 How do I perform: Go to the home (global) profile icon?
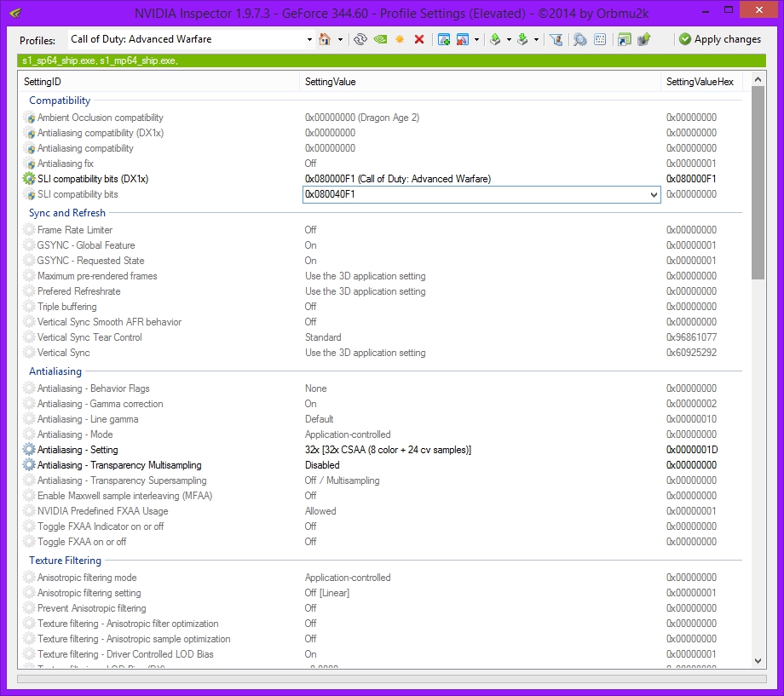pyautogui.click(x=325, y=39)
